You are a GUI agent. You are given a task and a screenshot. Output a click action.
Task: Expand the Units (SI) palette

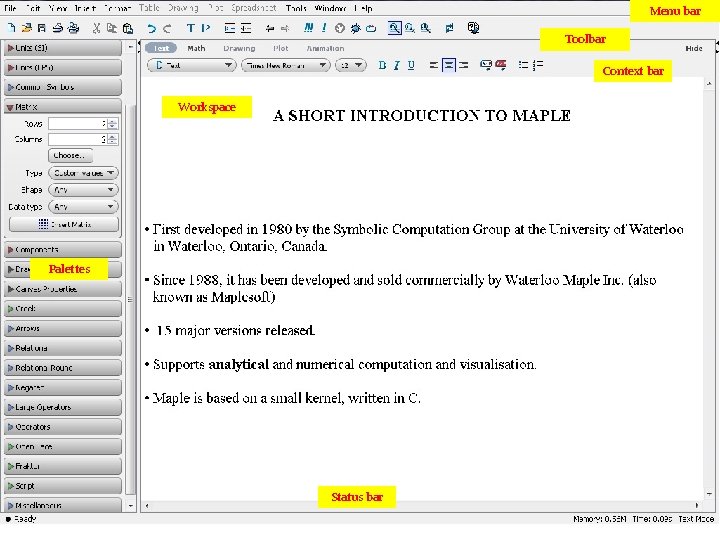[63, 48]
